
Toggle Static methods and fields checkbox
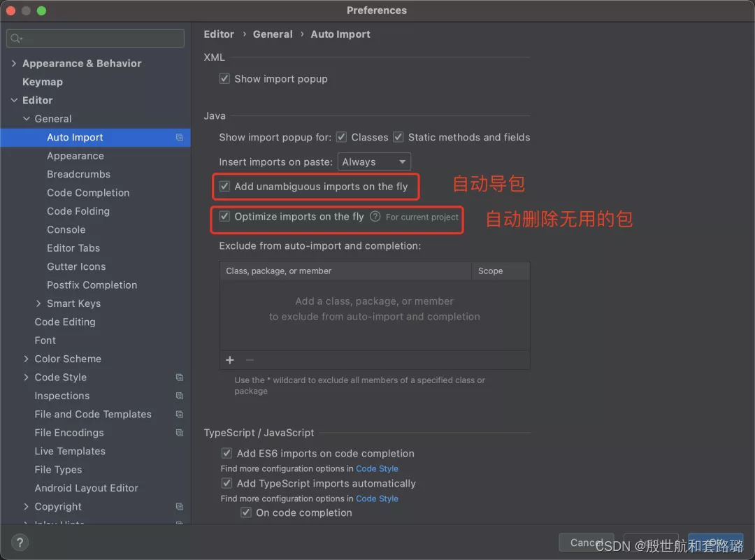tap(398, 137)
